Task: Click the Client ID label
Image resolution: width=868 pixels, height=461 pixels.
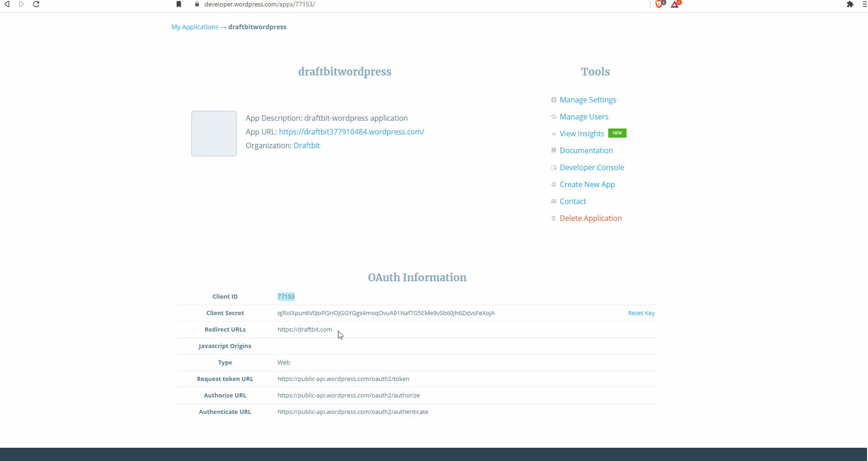Action: pyautogui.click(x=225, y=297)
